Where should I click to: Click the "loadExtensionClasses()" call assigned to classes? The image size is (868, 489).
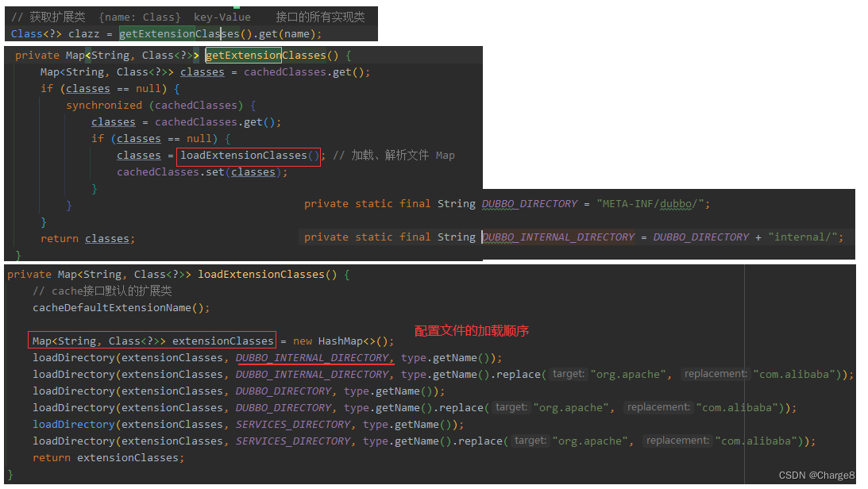pos(249,156)
